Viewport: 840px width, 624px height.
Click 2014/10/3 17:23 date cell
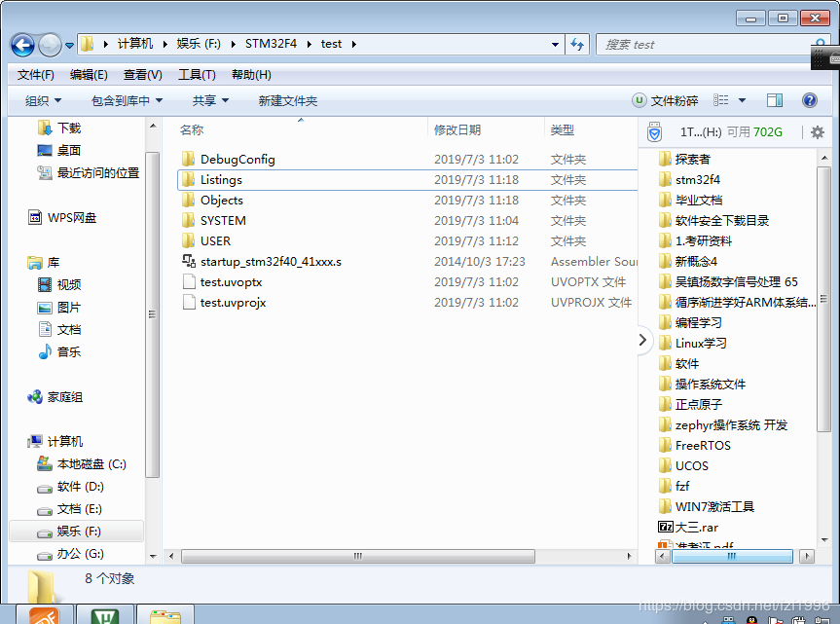point(480,262)
